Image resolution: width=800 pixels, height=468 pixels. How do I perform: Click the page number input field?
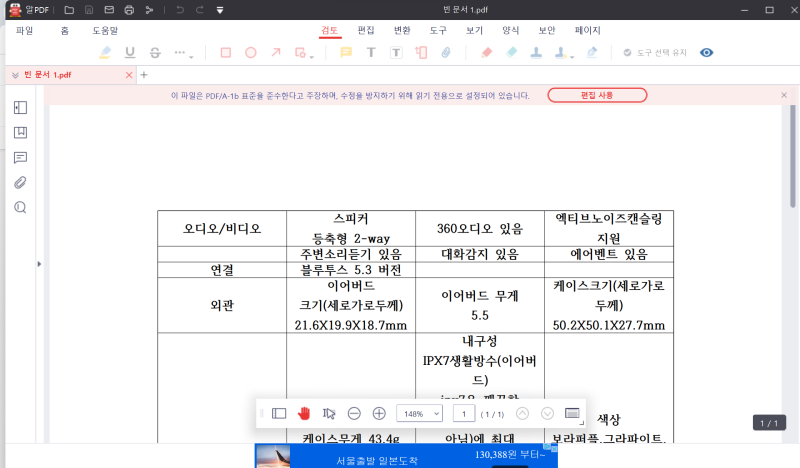464,413
